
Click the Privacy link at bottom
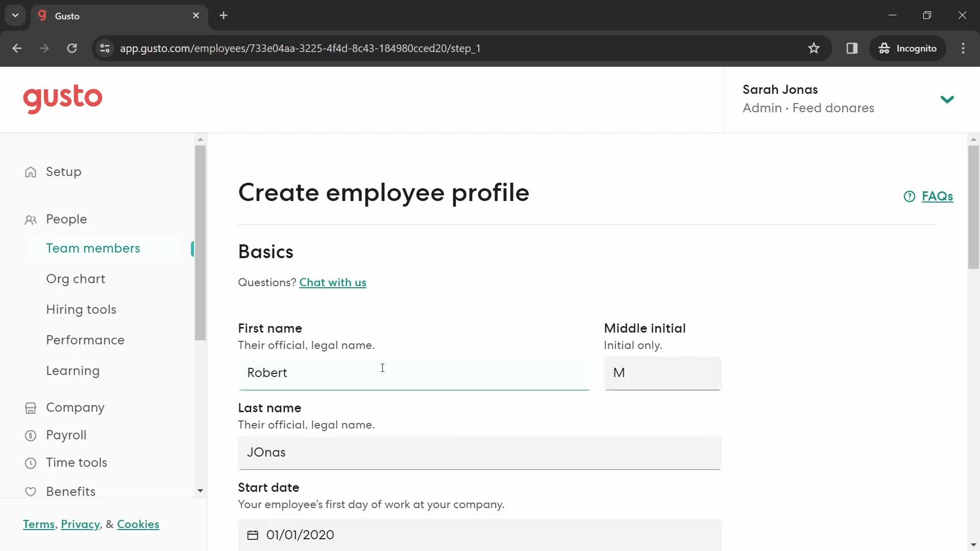[x=80, y=524]
